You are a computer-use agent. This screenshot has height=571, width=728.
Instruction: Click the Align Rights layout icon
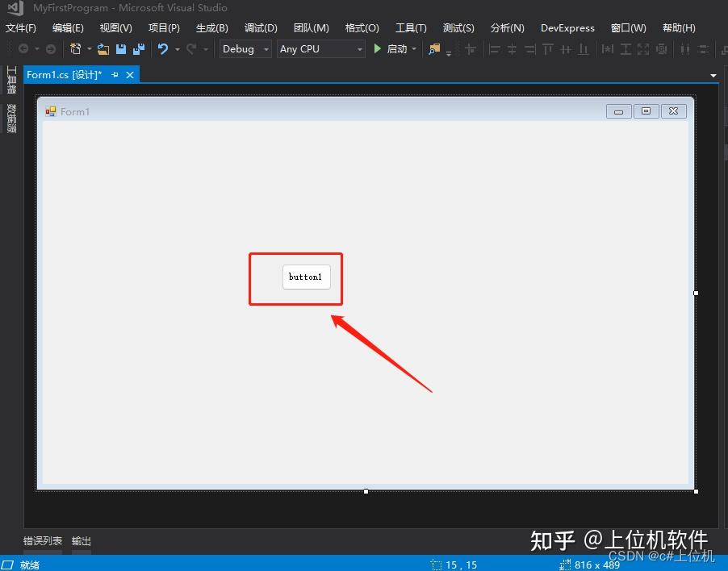coord(530,48)
